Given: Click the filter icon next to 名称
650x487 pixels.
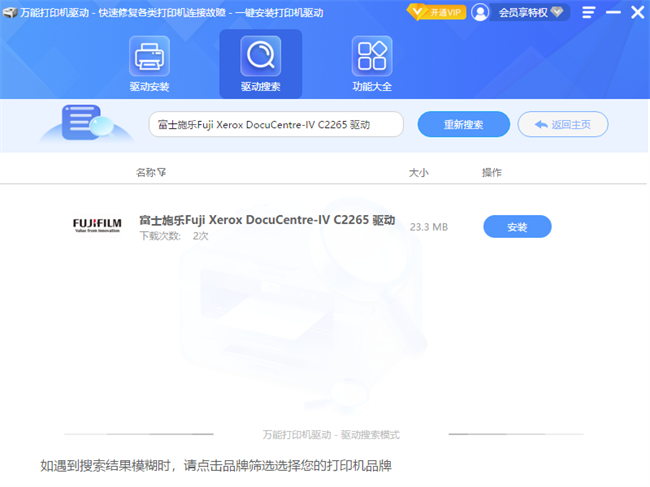Looking at the screenshot, I should [x=162, y=173].
